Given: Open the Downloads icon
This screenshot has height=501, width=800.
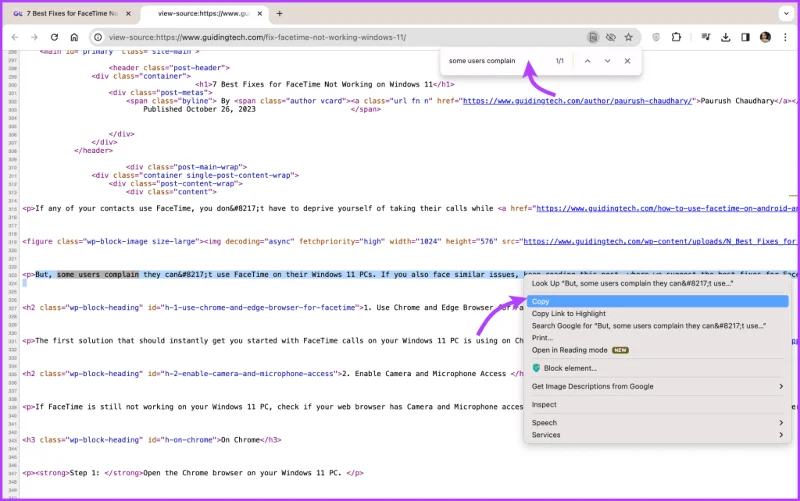Looking at the screenshot, I should [726, 37].
